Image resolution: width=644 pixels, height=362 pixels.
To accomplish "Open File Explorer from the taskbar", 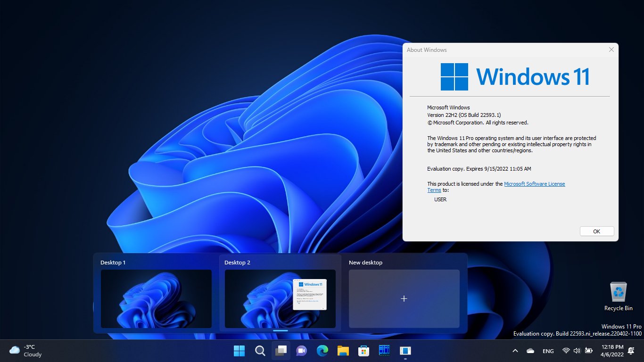I will coord(343,351).
